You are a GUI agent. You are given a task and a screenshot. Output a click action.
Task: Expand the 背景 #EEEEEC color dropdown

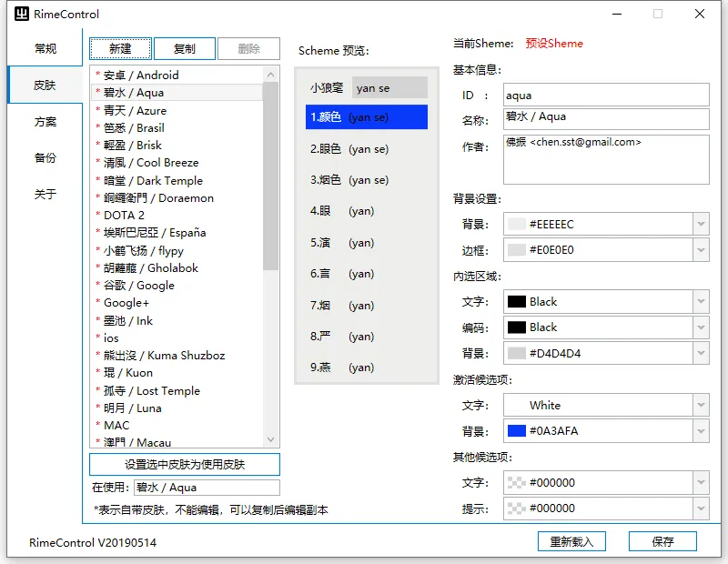(700, 224)
